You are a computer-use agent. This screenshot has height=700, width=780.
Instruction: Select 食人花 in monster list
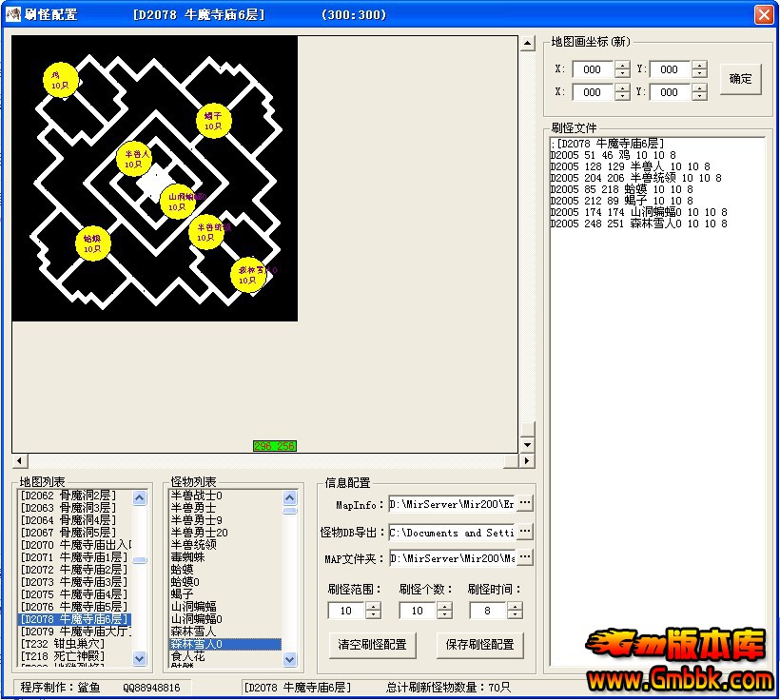click(225, 656)
